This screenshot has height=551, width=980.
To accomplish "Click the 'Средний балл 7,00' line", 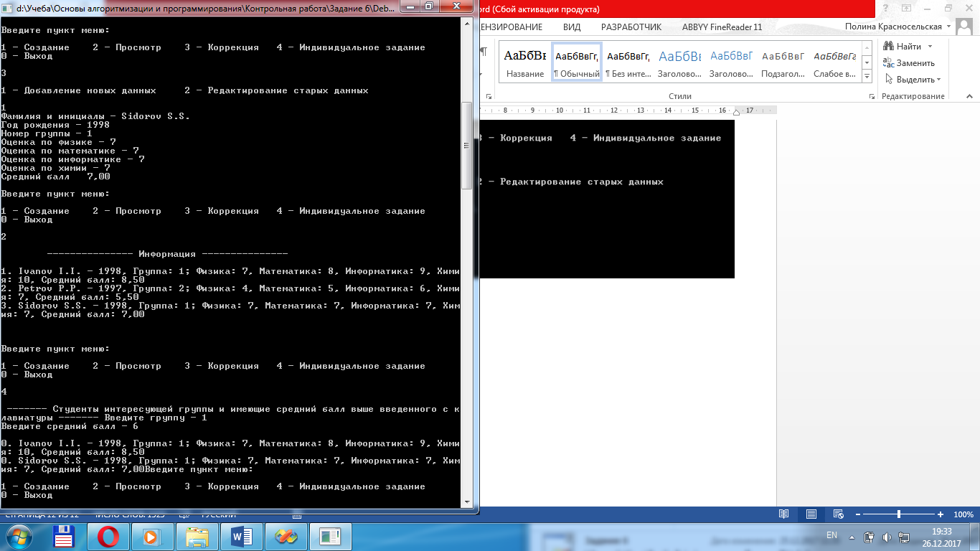I will point(56,176).
